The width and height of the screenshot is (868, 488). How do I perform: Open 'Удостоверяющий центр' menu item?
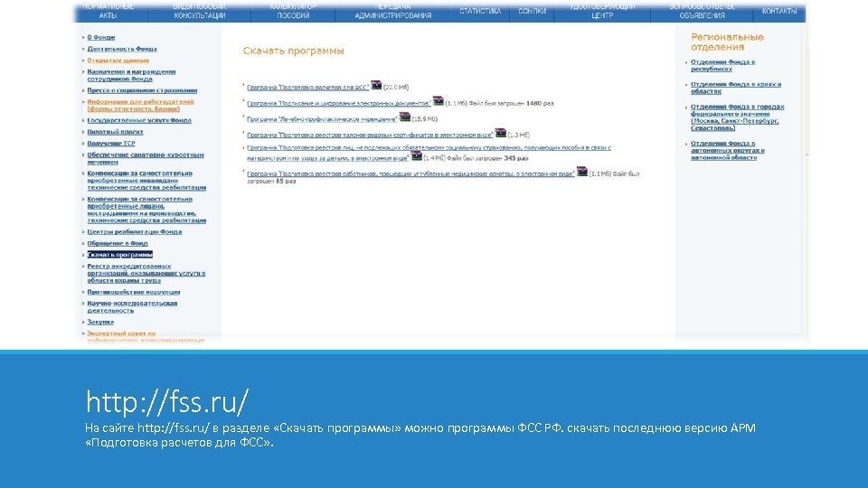(602, 11)
